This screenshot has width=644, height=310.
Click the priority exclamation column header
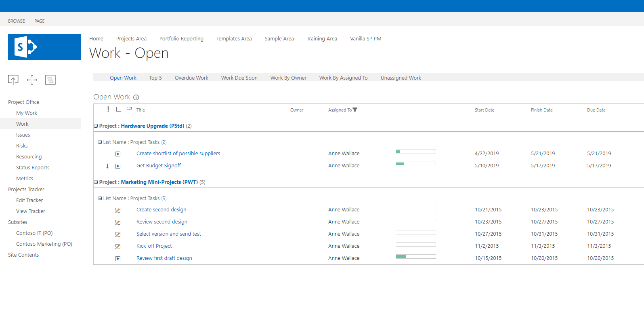[x=108, y=109]
